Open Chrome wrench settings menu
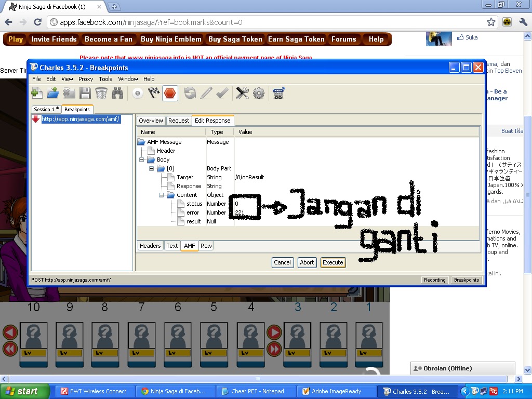This screenshot has height=399, width=532. [x=523, y=22]
